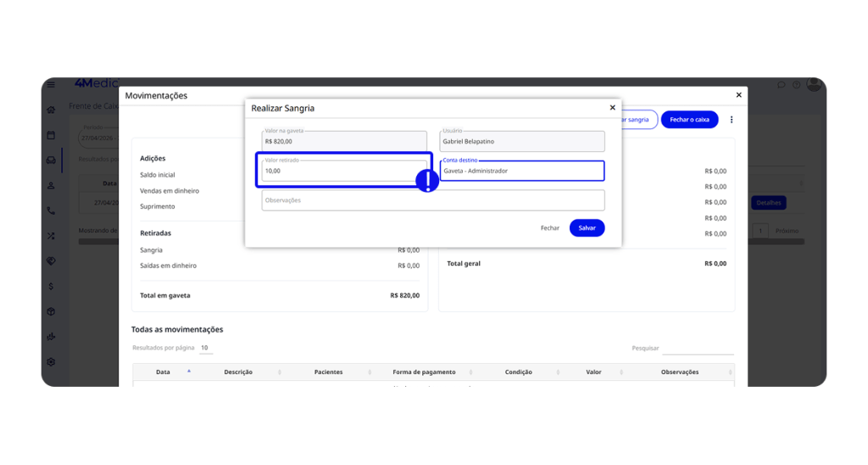
Task: Close the Movimentações window
Action: tap(738, 95)
